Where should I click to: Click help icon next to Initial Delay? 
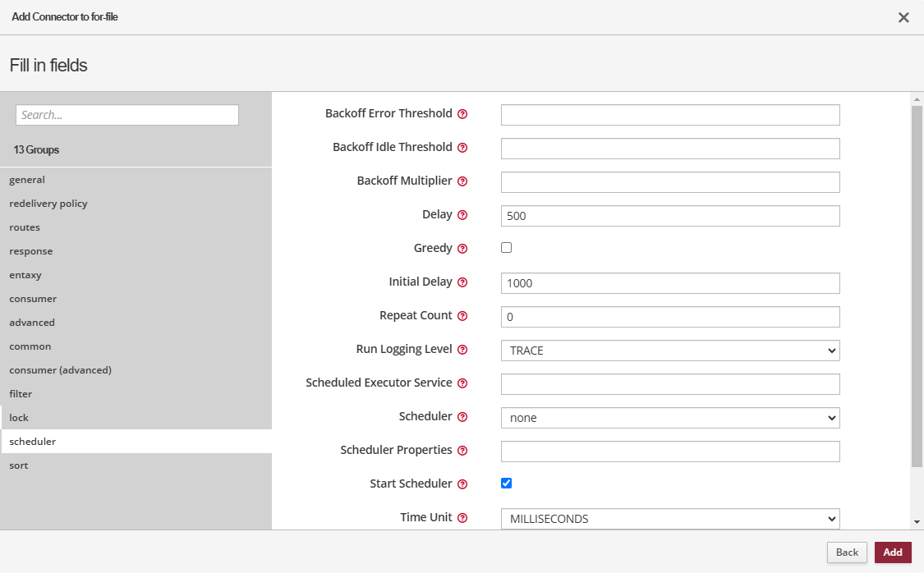click(462, 282)
